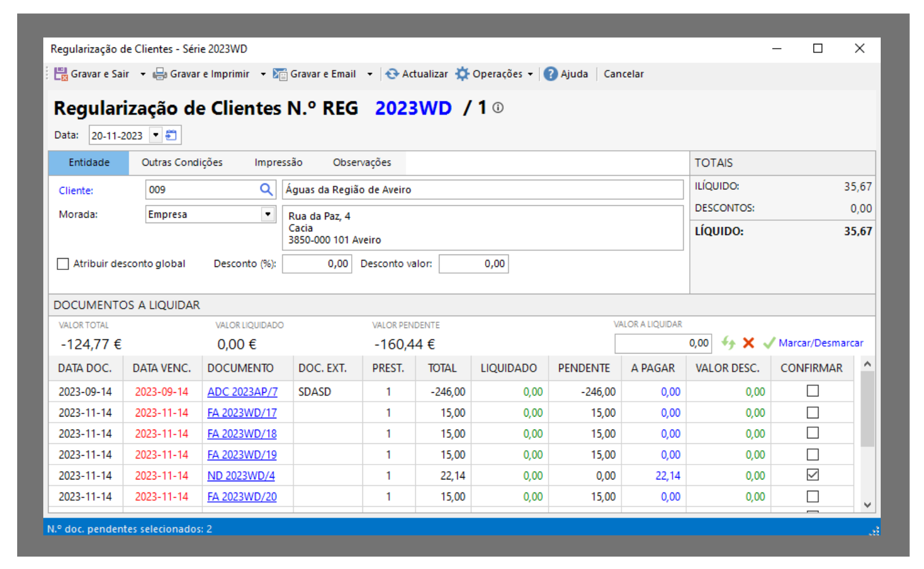Open document link FA 2023WD/17
Image resolution: width=924 pixels, height=569 pixels.
[x=242, y=413]
